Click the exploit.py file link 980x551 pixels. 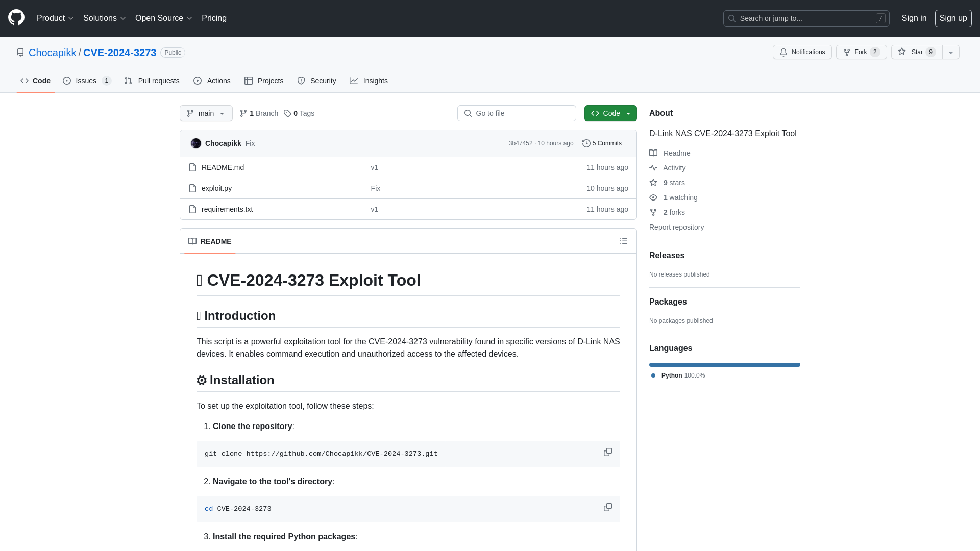pos(216,188)
